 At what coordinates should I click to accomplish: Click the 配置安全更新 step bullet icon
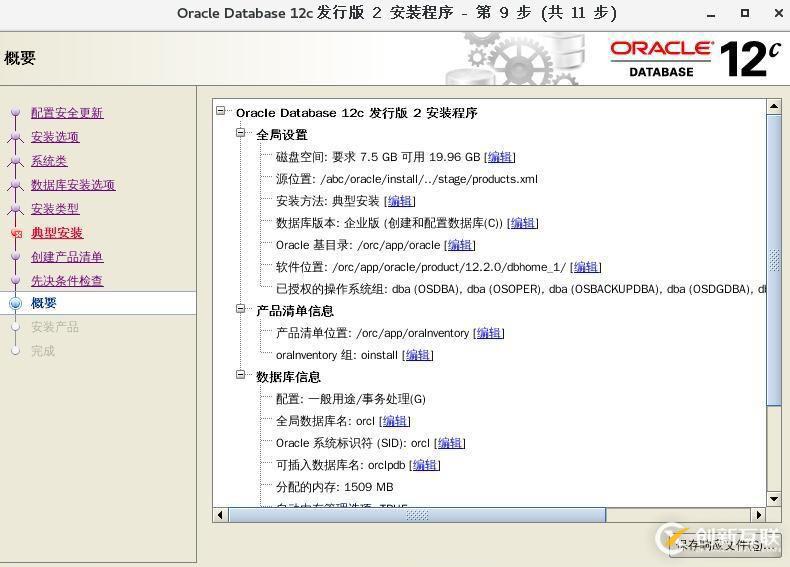coord(16,111)
